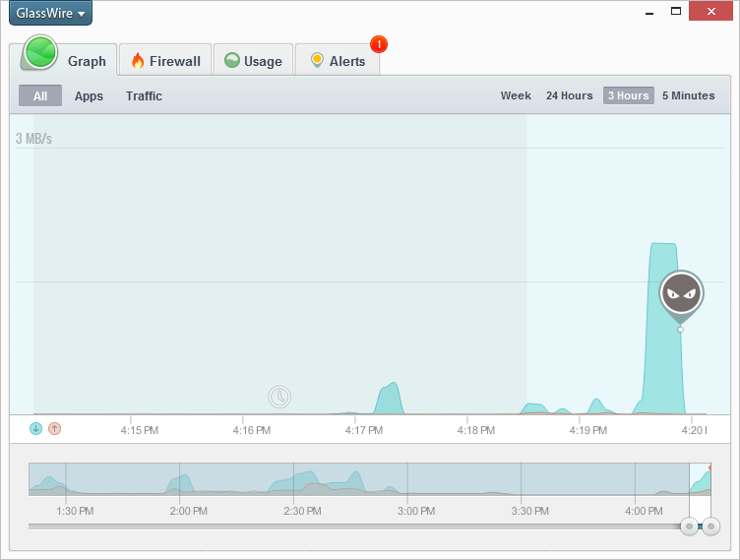The image size is (740, 560).
Task: Click the red alert count badge
Action: [379, 44]
